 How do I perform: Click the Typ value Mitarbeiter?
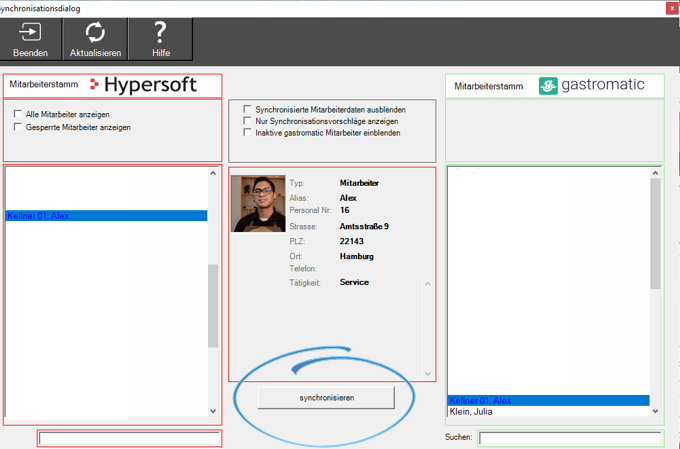[359, 183]
